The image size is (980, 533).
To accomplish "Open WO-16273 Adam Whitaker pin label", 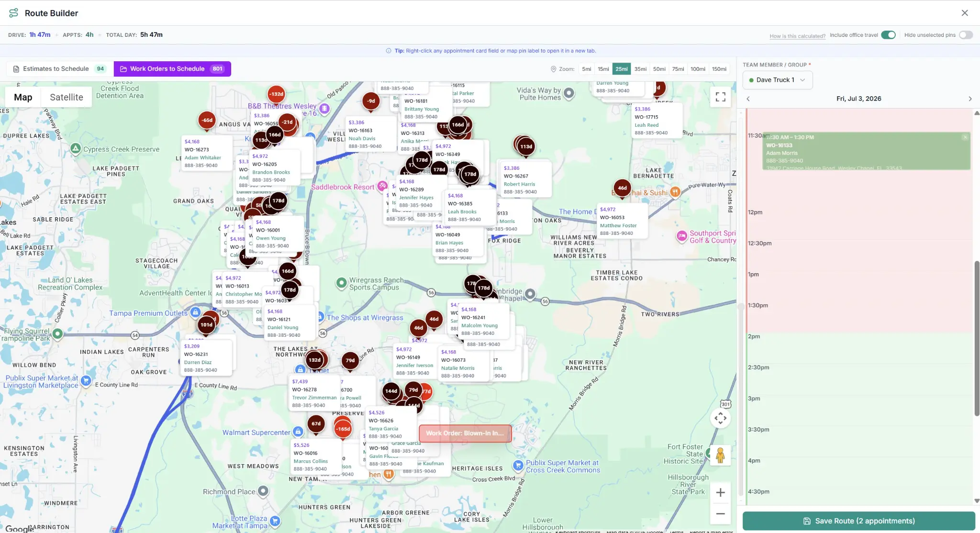I will [x=207, y=154].
